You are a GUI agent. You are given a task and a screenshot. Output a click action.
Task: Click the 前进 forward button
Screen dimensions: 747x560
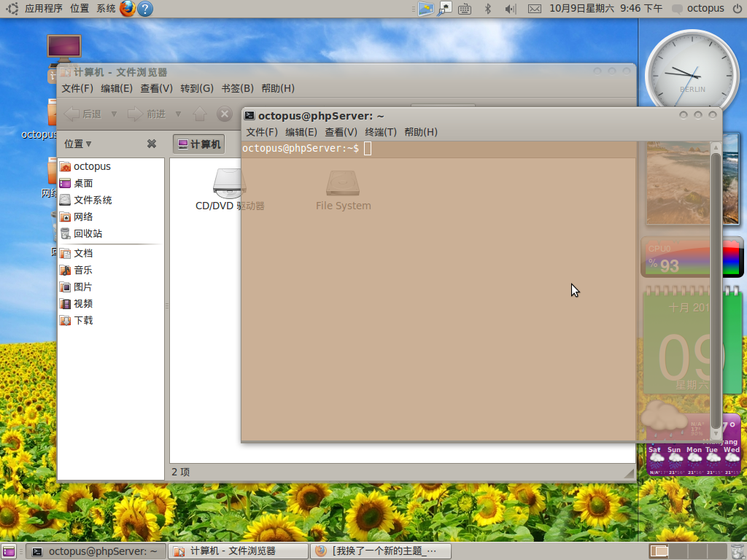point(147,114)
